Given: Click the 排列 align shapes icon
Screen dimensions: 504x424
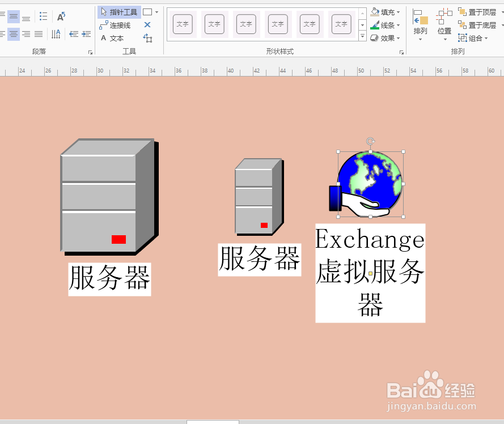Looking at the screenshot, I should (421, 17).
